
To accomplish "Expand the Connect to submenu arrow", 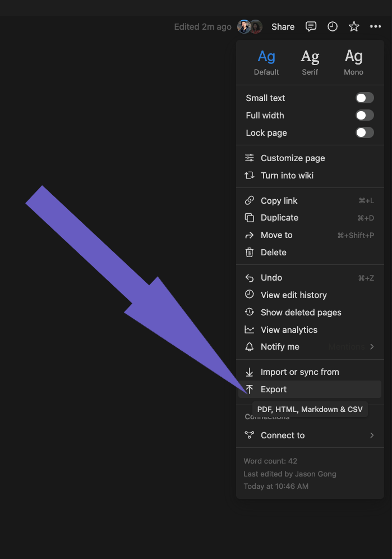I will tap(372, 436).
